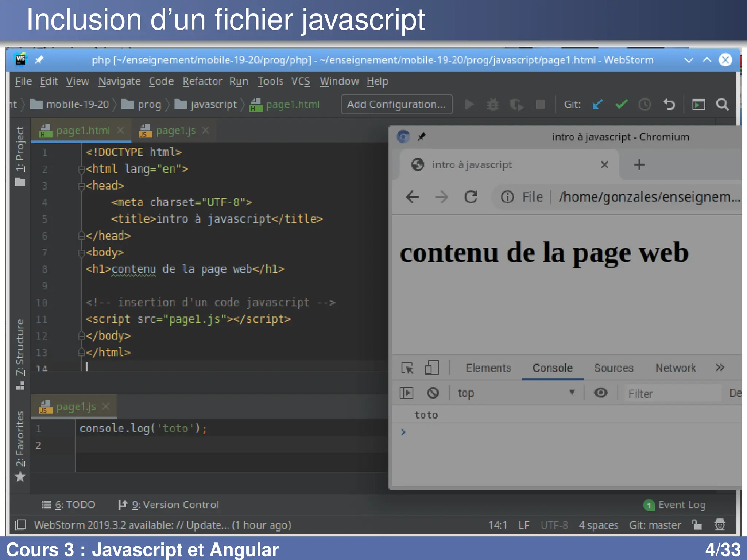Click pin icon in WebStorm title bar
The width and height of the screenshot is (747, 560).
coord(39,59)
